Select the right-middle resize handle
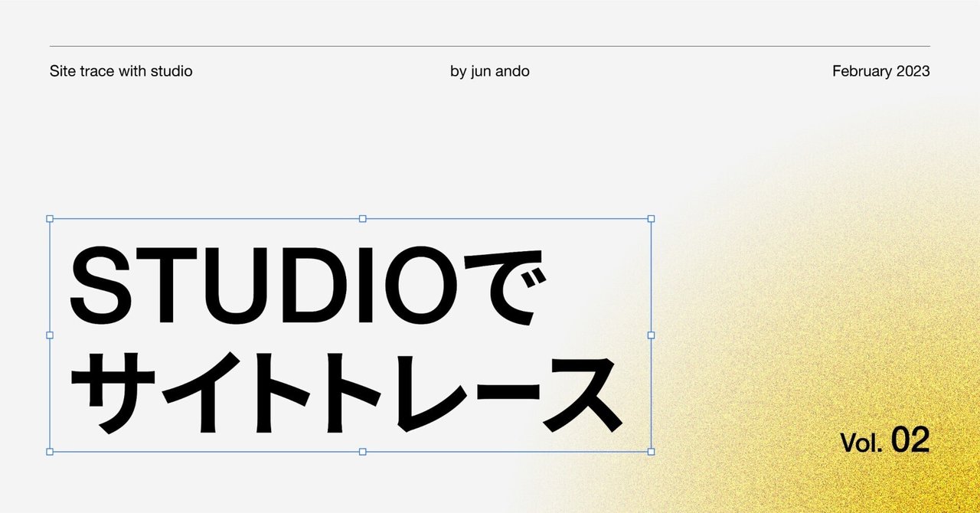The height and width of the screenshot is (513, 980). click(650, 335)
